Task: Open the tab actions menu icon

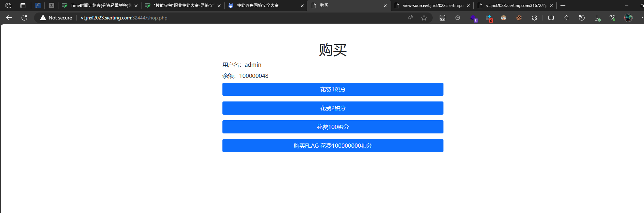Action: [x=23, y=6]
